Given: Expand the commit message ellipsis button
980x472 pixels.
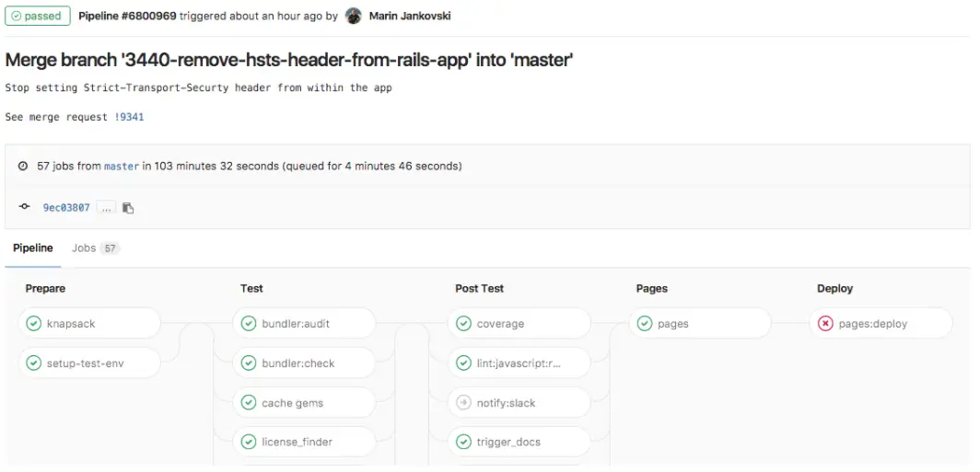Looking at the screenshot, I should pyautogui.click(x=106, y=208).
